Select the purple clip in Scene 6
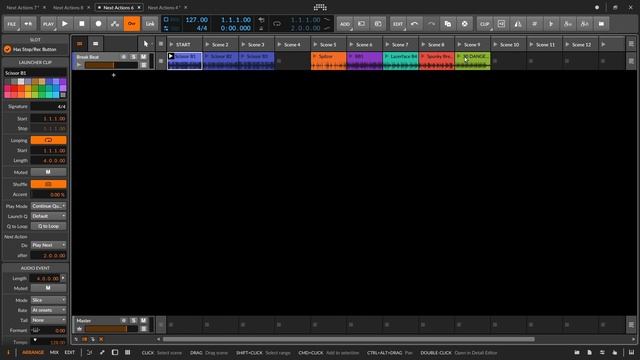The image size is (640, 360). (364, 61)
